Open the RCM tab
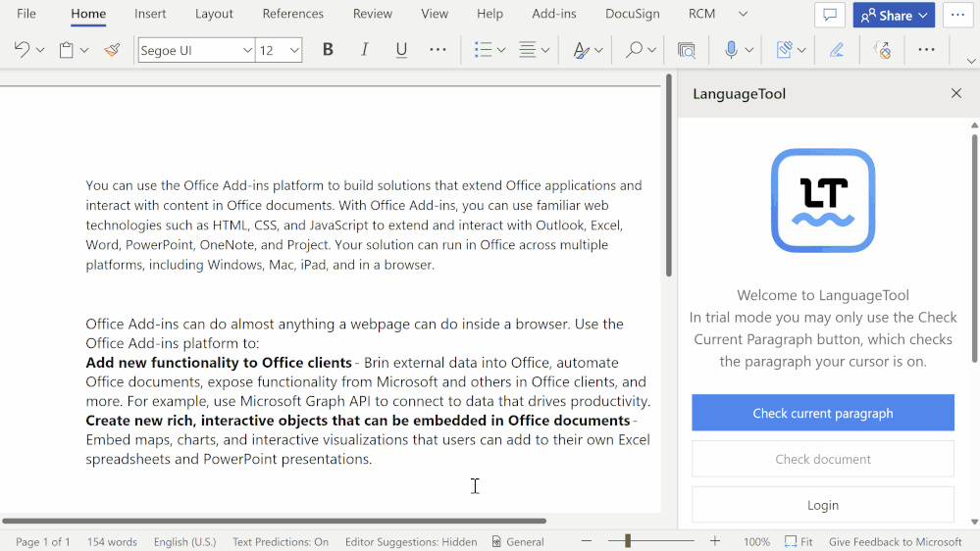Viewport: 980px width, 551px height. click(x=701, y=14)
